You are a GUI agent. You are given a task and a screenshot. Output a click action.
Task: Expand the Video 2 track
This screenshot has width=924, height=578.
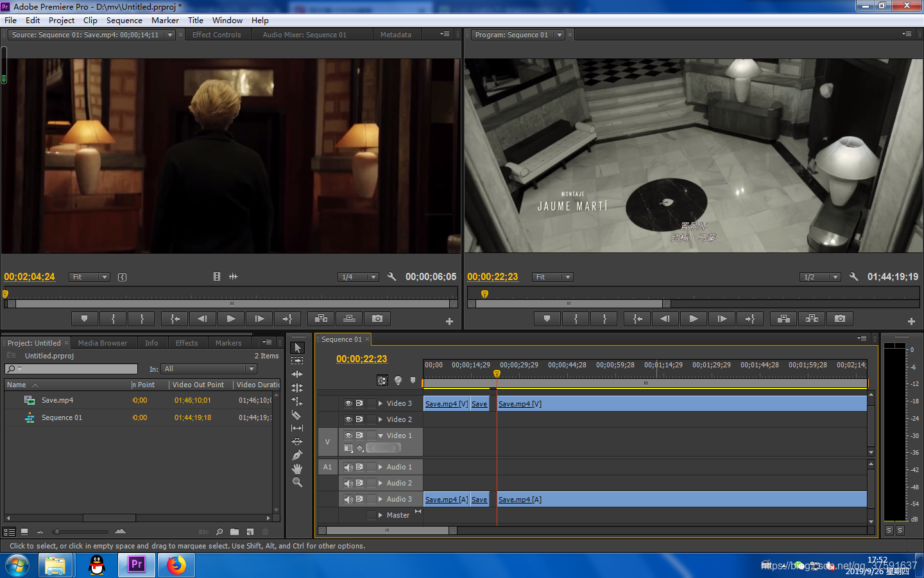pyautogui.click(x=381, y=419)
